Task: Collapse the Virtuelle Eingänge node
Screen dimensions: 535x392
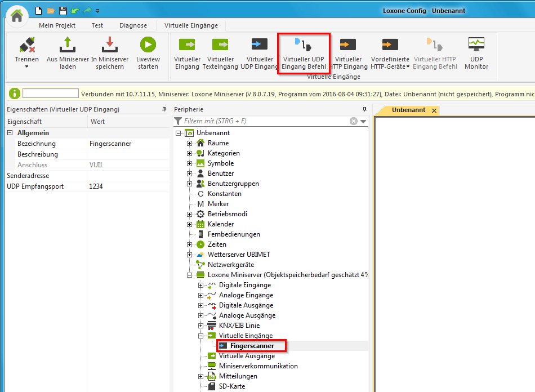Action: pyautogui.click(x=201, y=336)
